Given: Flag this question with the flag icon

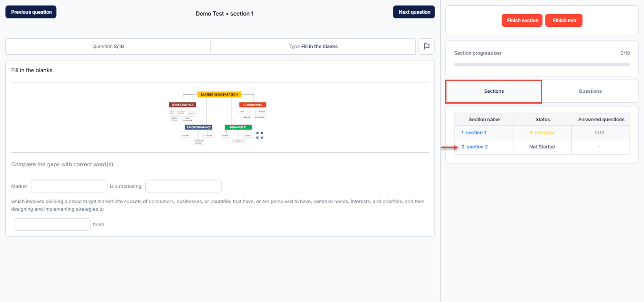Looking at the screenshot, I should [426, 47].
